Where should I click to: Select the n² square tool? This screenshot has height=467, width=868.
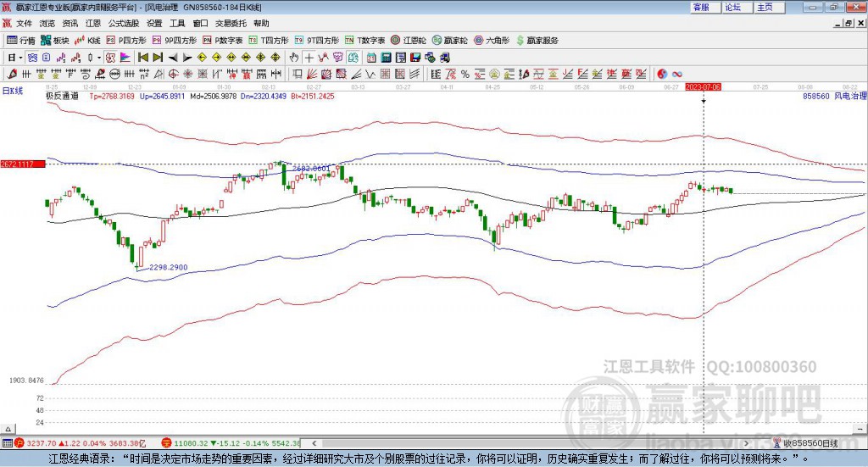click(x=144, y=74)
